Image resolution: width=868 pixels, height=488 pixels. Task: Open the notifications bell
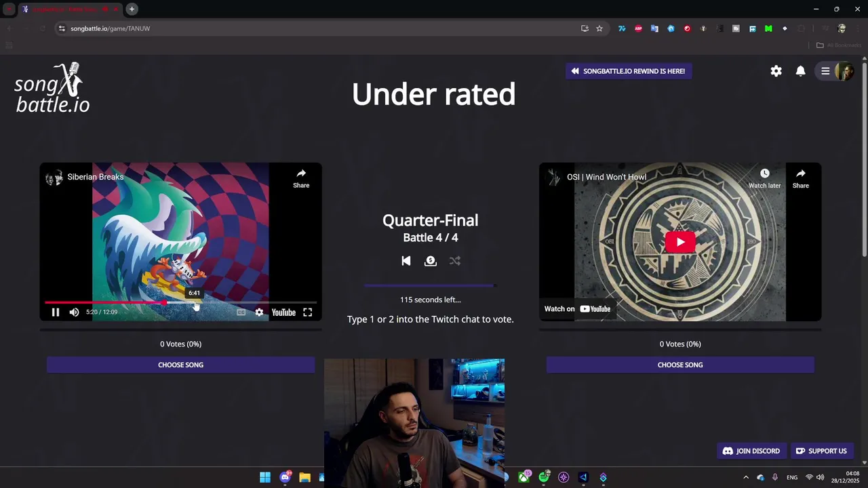pos(801,71)
